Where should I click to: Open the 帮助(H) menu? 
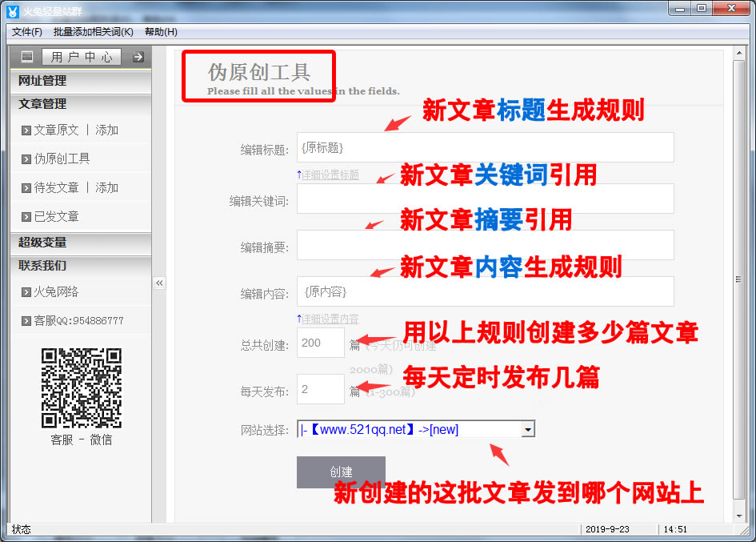point(161,32)
